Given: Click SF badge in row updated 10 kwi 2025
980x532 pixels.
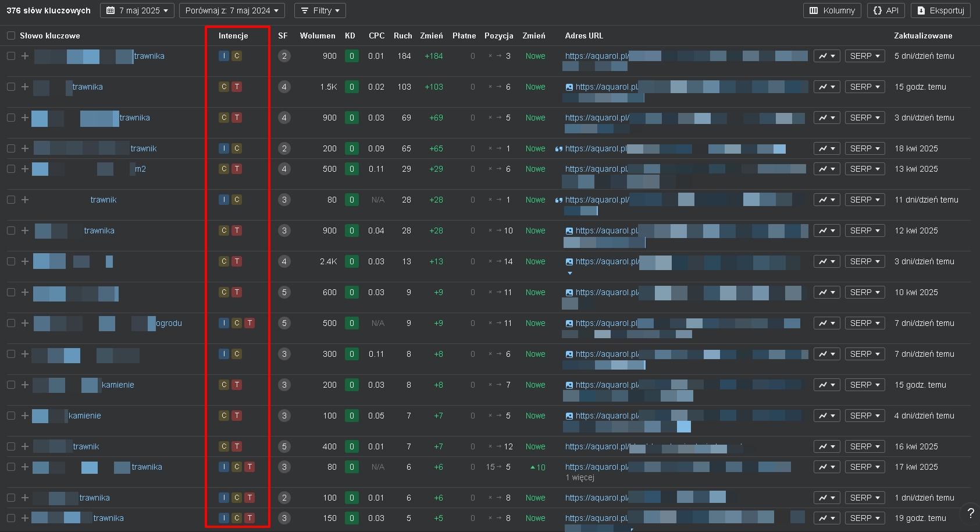Looking at the screenshot, I should click(x=284, y=292).
